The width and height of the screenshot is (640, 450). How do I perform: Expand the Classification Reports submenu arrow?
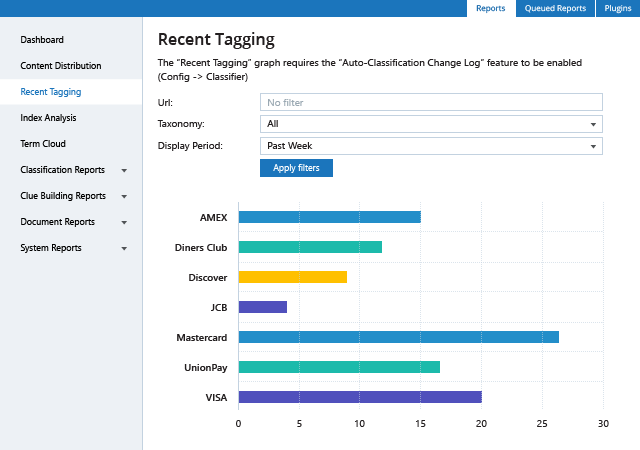click(x=124, y=171)
